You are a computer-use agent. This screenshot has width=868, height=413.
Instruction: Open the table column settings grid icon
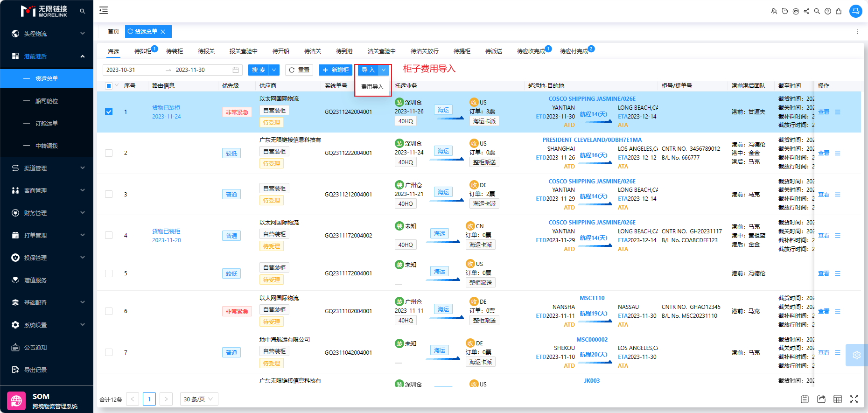click(x=838, y=399)
